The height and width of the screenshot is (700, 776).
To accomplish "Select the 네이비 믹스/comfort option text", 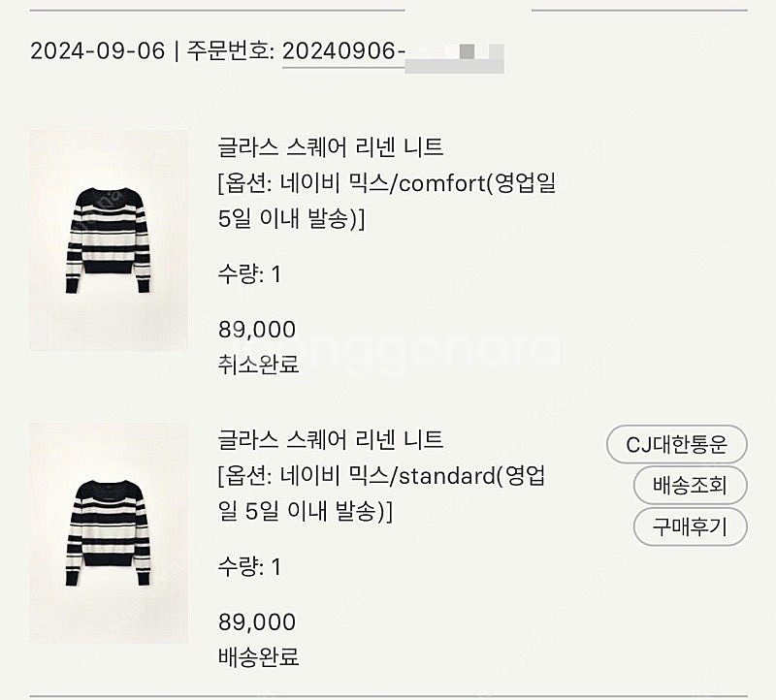I will click(x=388, y=183).
